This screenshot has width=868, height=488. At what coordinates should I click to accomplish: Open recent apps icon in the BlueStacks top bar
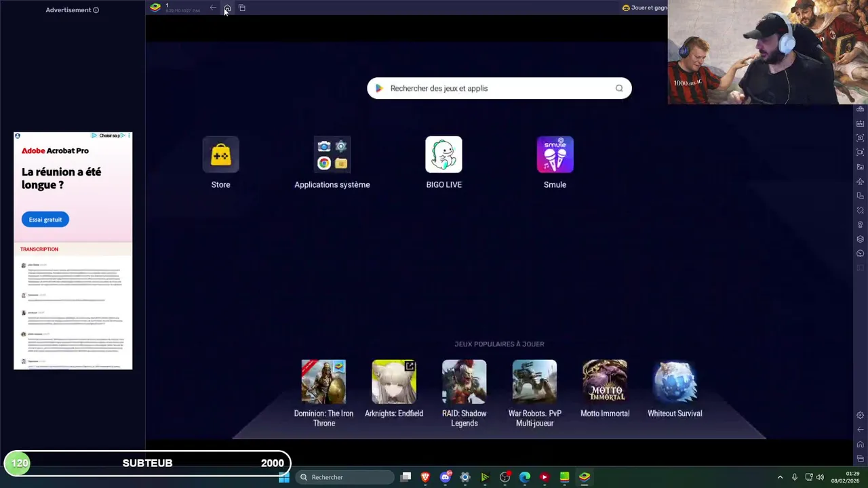[x=242, y=7]
